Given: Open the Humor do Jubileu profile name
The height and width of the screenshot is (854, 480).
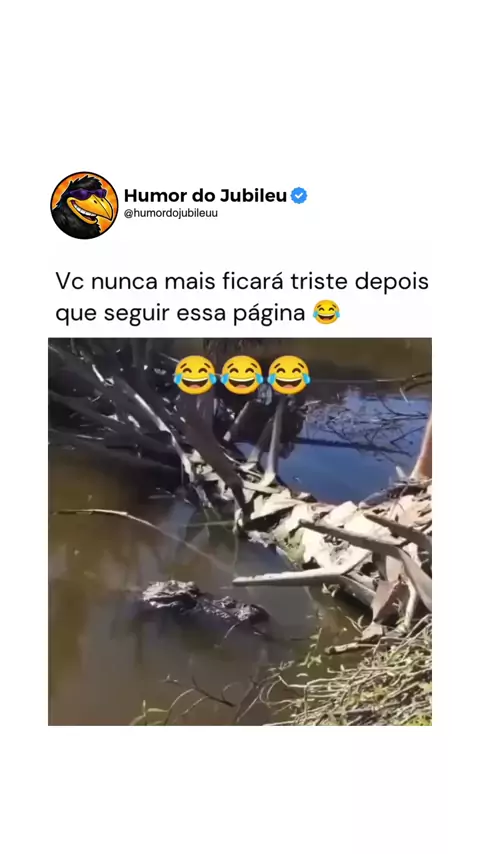Looking at the screenshot, I should click(x=205, y=196).
